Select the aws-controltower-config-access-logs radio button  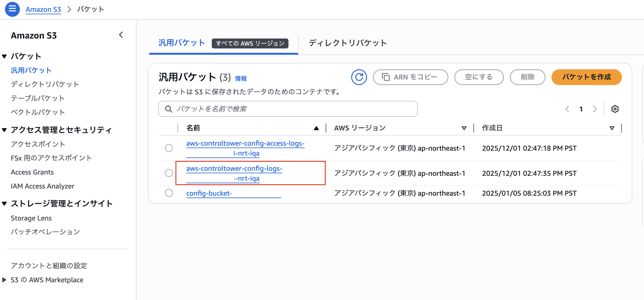[169, 148]
